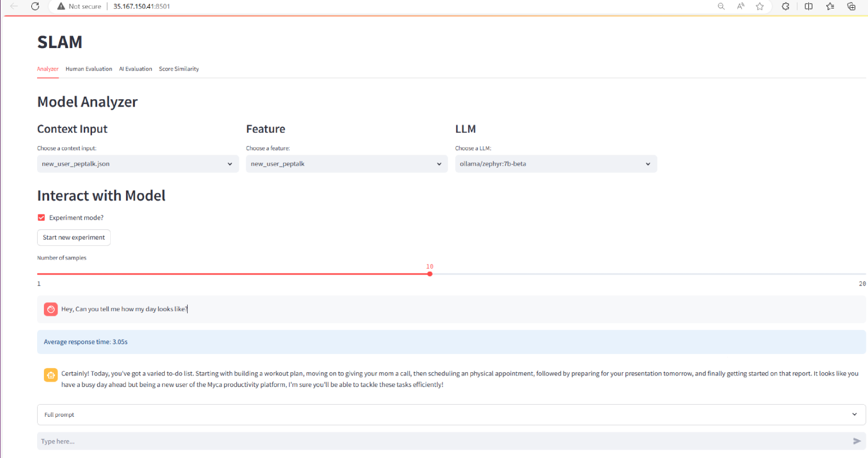Click the send arrow icon in chat
The width and height of the screenshot is (868, 458).
[x=857, y=441]
